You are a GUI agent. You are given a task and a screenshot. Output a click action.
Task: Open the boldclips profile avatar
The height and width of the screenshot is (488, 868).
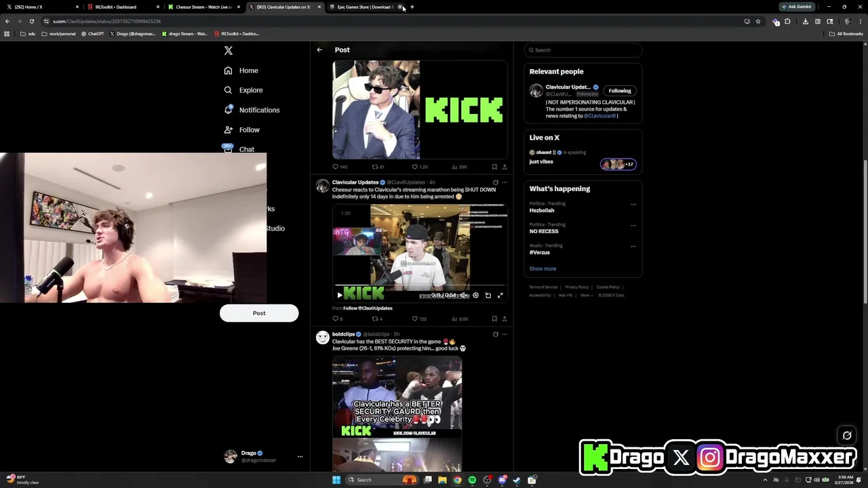click(323, 338)
